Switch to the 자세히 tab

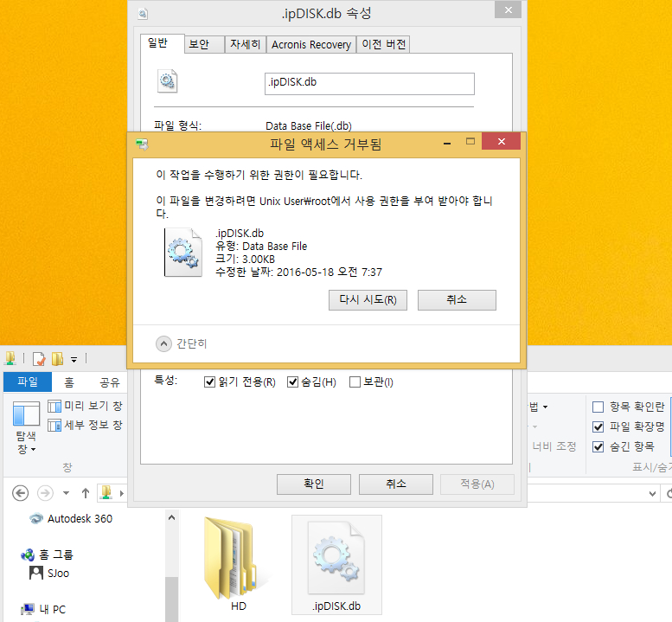click(245, 45)
